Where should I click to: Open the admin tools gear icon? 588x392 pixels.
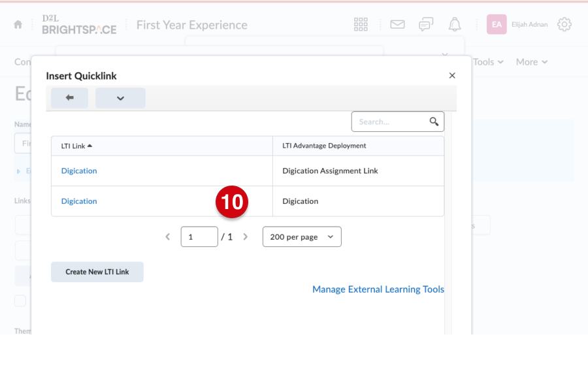tap(564, 24)
